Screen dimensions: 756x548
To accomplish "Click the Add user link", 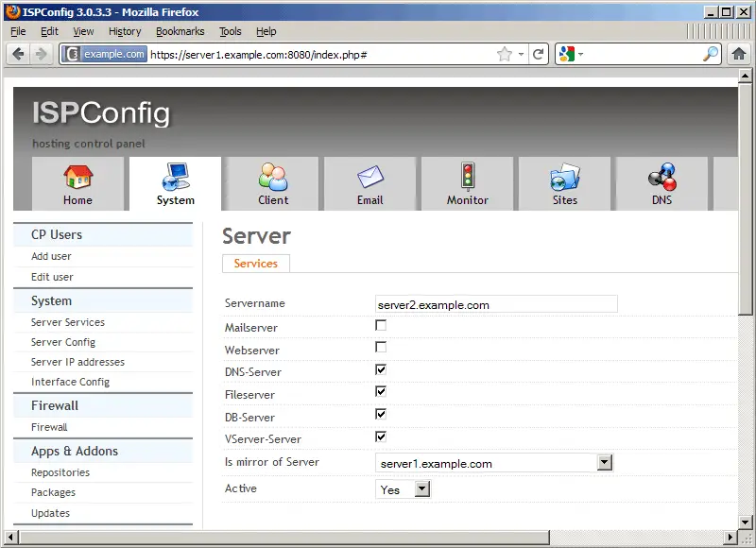I will [x=51, y=256].
